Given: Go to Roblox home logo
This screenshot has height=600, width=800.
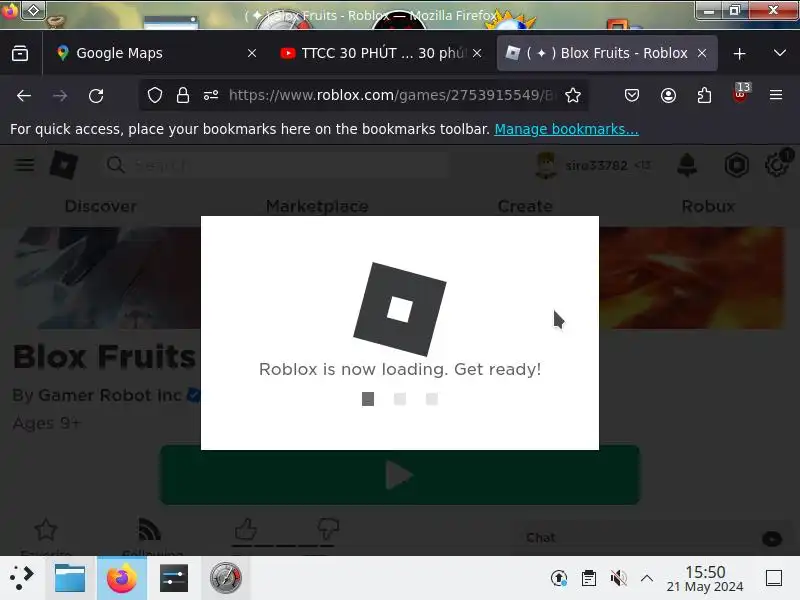Looking at the screenshot, I should [64, 165].
